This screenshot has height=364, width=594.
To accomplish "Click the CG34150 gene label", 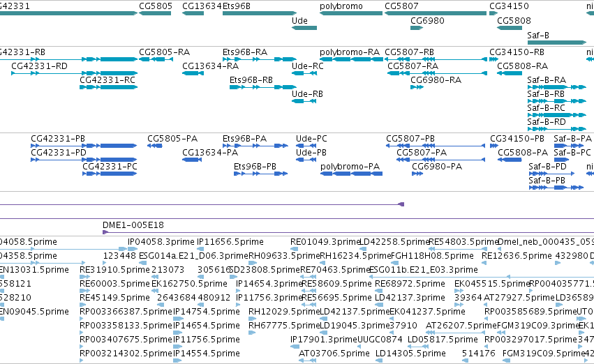I will click(509, 6).
